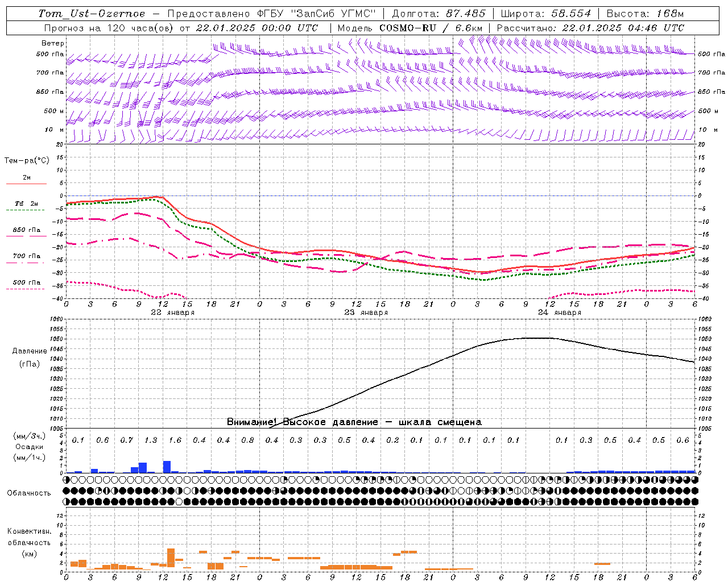Click the tallest blue precipitation bar
The height and width of the screenshot is (582, 728).
click(167, 467)
